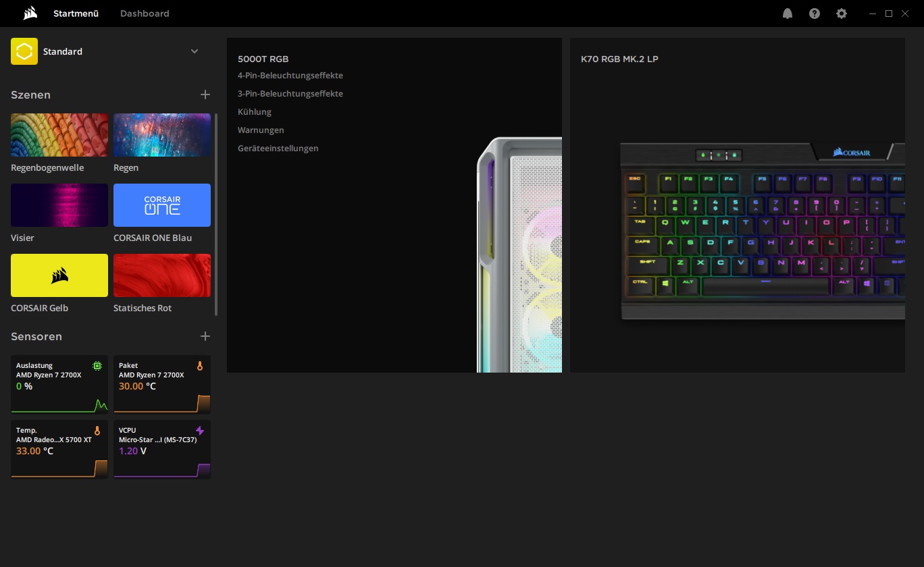Screen dimensions: 924x567
Task: Click the Sensoren section heading
Action: (x=36, y=336)
